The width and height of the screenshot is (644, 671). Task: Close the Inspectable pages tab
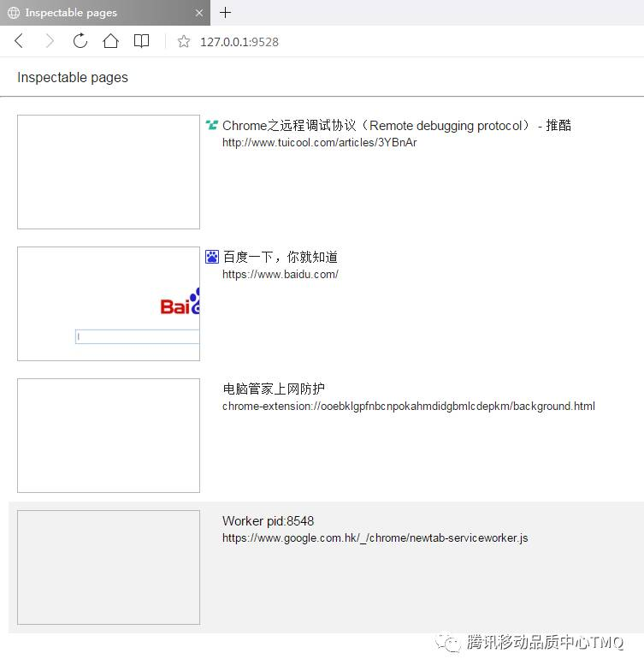pyautogui.click(x=198, y=13)
